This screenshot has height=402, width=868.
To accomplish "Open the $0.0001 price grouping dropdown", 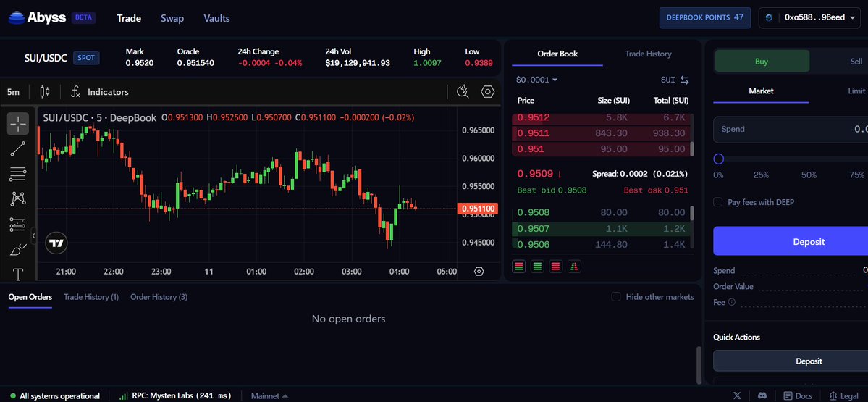I will [x=536, y=80].
